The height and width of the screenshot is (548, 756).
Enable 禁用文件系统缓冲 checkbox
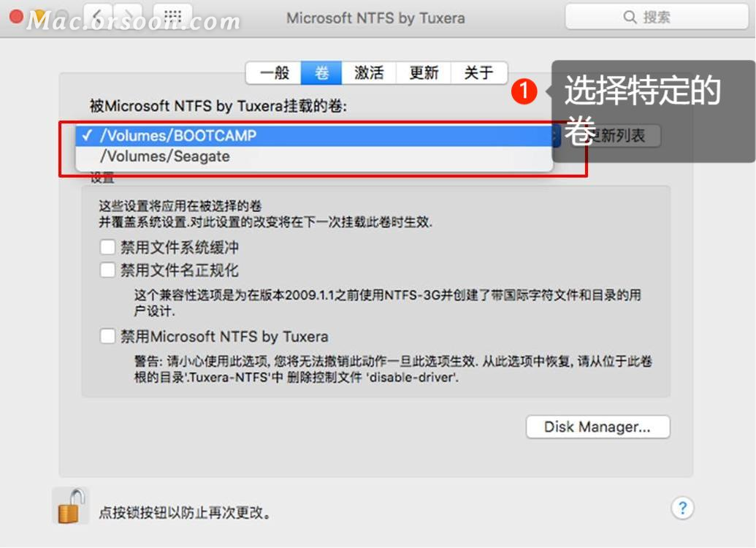107,247
